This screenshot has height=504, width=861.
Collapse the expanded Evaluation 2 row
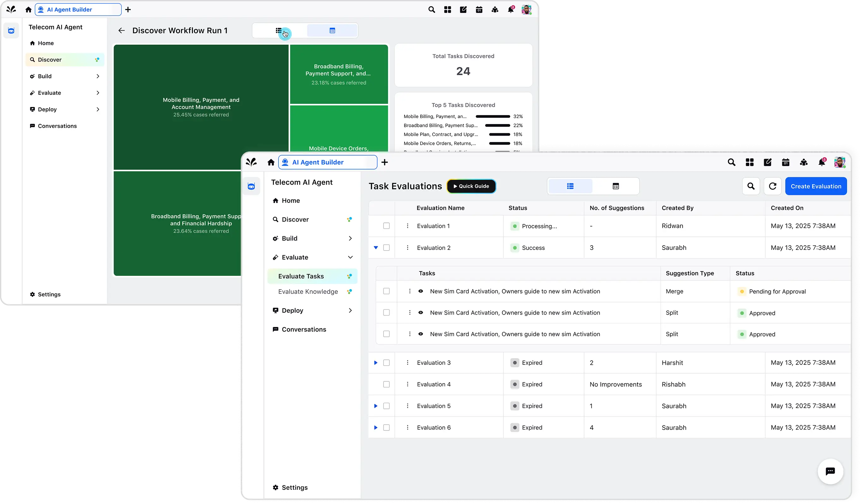tap(375, 247)
